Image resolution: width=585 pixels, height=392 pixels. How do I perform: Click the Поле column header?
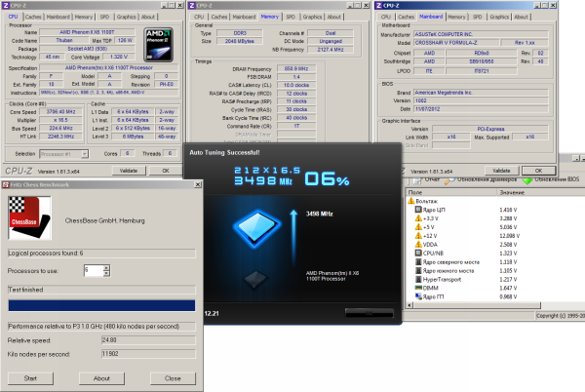pos(451,192)
